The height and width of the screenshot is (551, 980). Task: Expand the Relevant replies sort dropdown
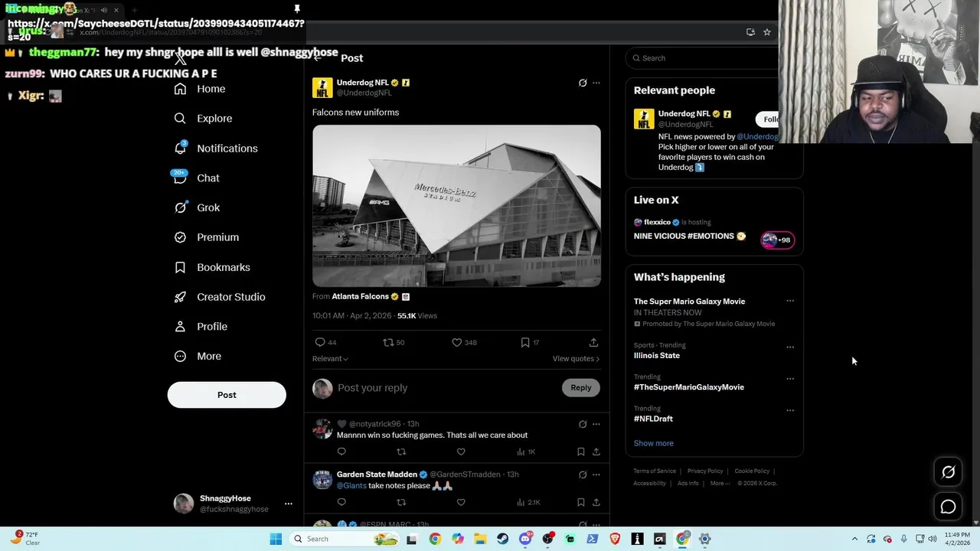[x=330, y=359]
